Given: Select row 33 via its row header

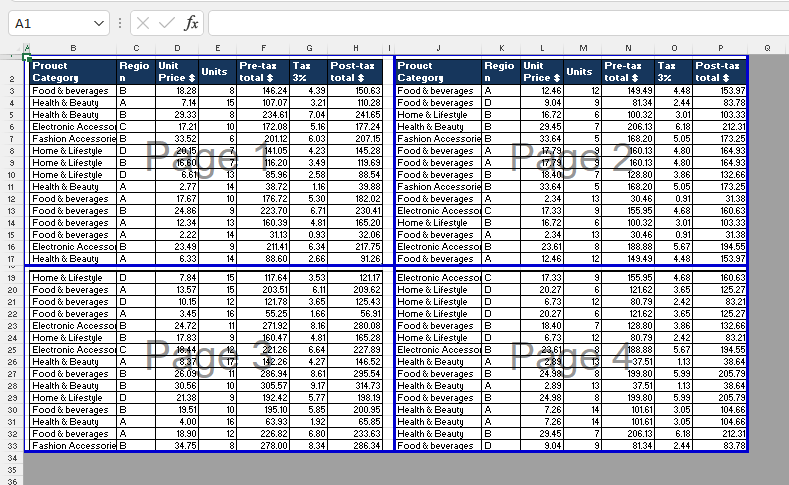Looking at the screenshot, I should click(x=12, y=446).
